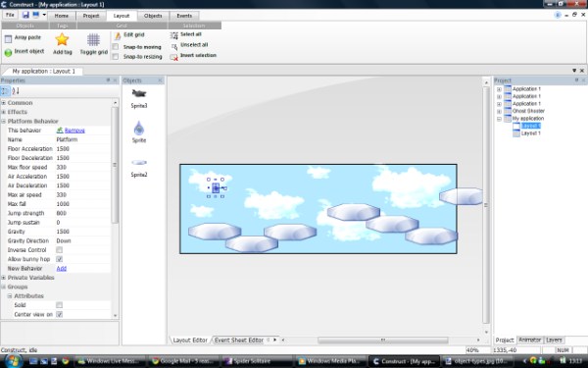Image resolution: width=588 pixels, height=368 pixels.
Task: Sort properties alphabetically with A-Z icon
Action: [16, 91]
